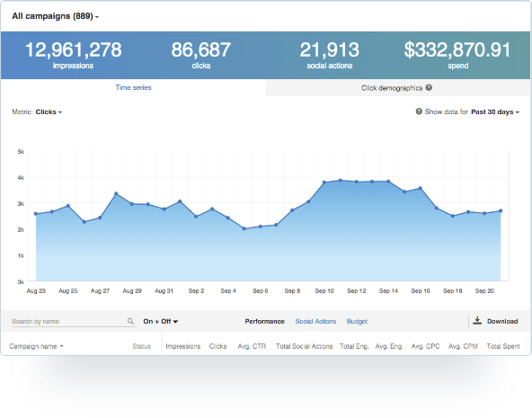This screenshot has width=532, height=418.
Task: Expand the Metric: Clicks dropdown
Action: coord(49,111)
